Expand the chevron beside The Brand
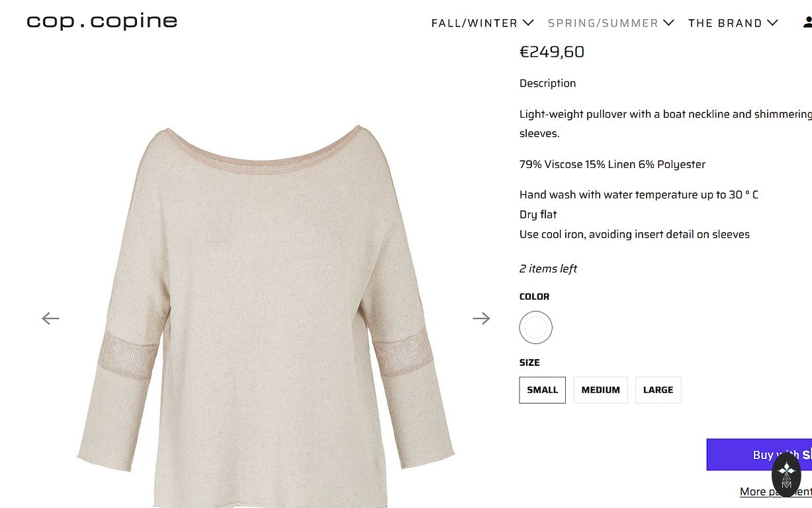Screen dimensions: 812x508 point(772,22)
